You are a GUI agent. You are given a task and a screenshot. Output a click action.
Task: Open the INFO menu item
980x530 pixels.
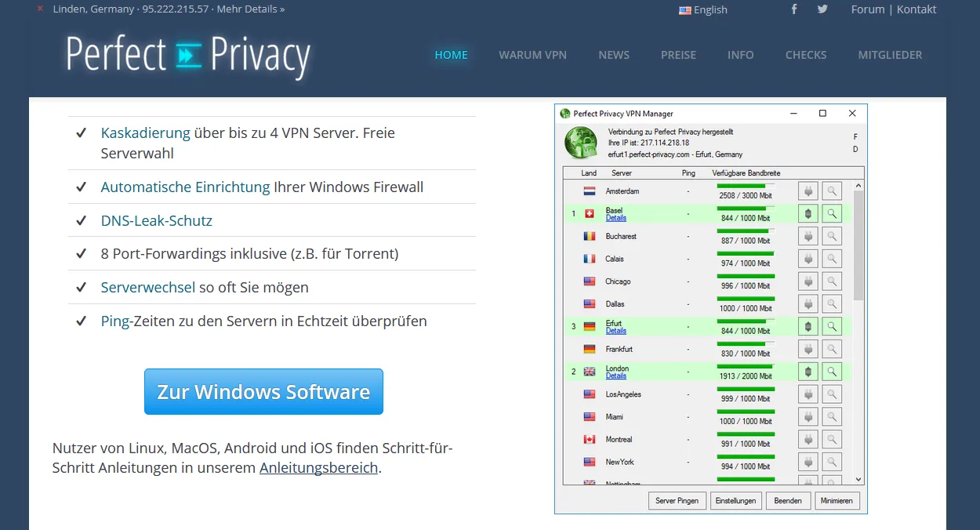pyautogui.click(x=741, y=55)
